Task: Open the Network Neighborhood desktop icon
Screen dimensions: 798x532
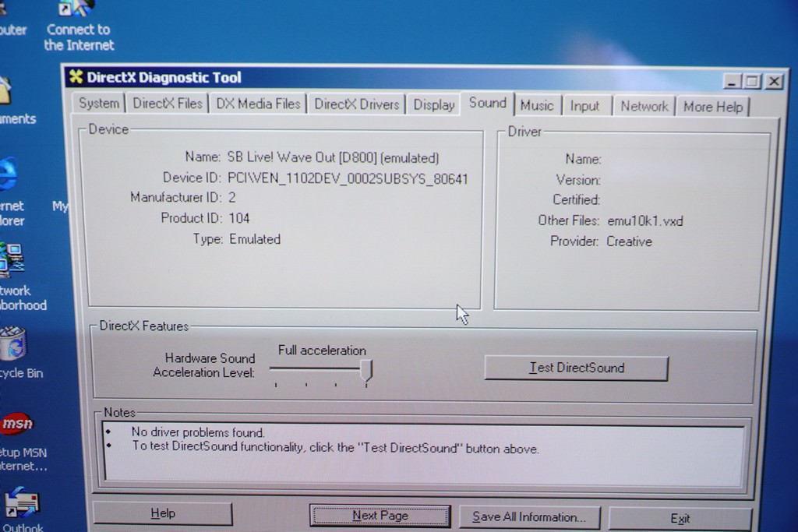Action: (12, 261)
